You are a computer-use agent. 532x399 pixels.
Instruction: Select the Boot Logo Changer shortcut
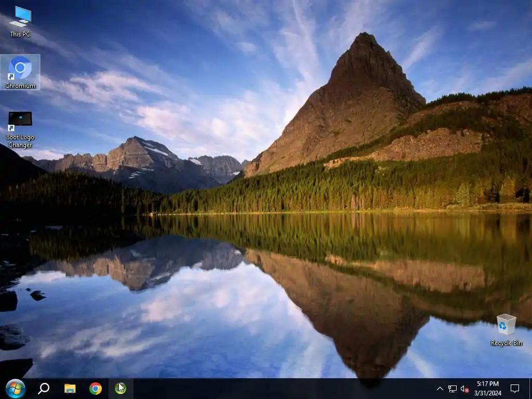20,130
